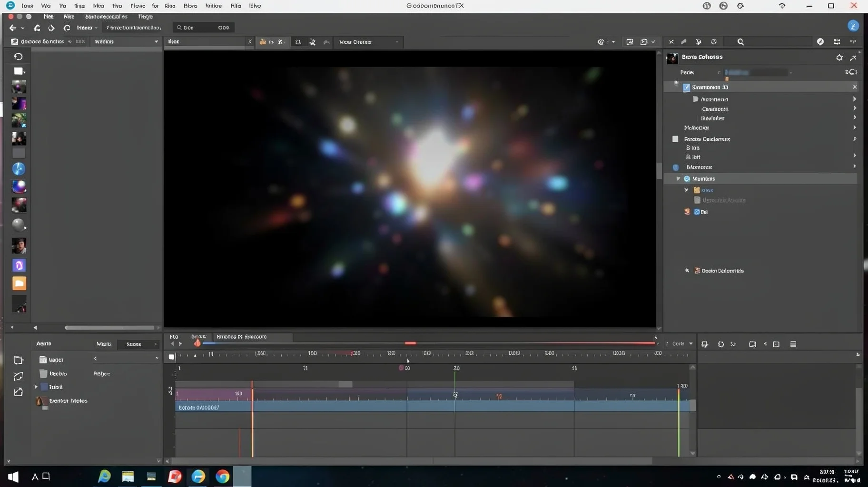Select the white rectangle shape tool
Image resolution: width=868 pixels, height=487 pixels.
coord(18,71)
